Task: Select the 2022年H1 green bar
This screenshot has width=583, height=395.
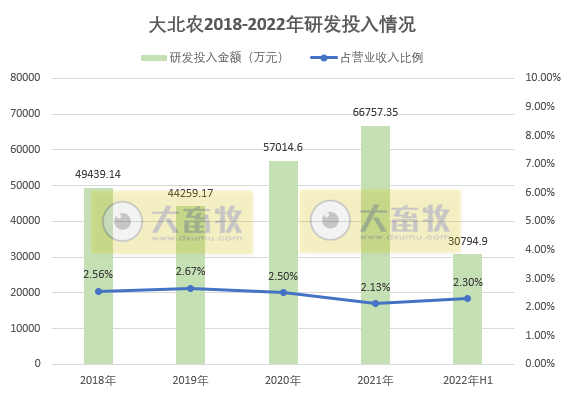Action: [467, 309]
